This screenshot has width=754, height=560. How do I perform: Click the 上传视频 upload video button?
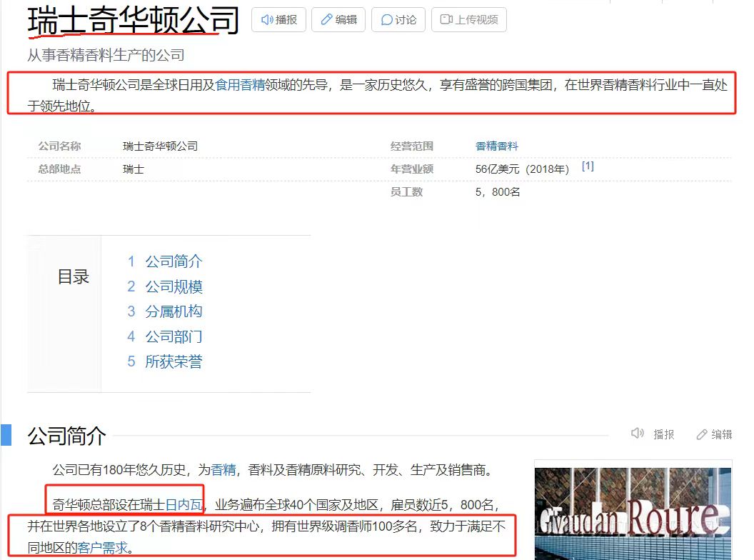469,20
